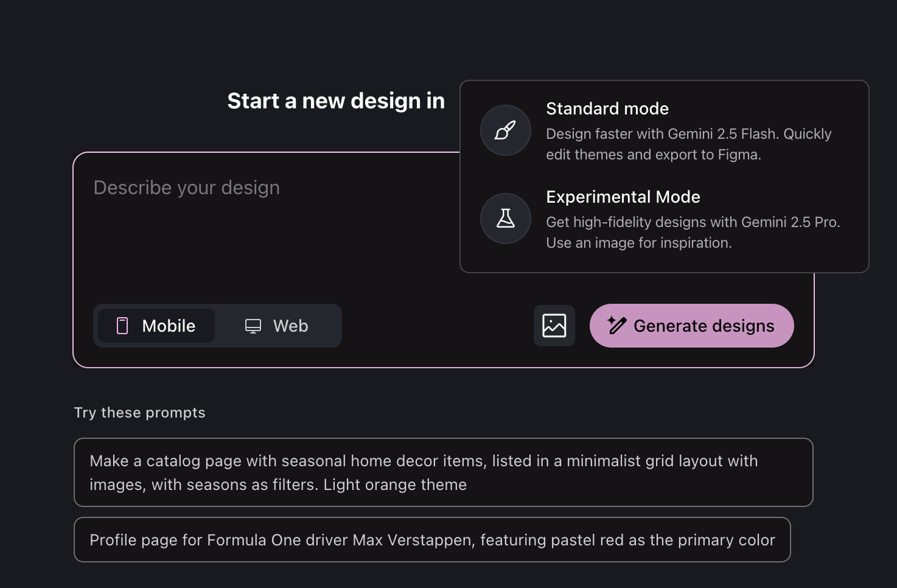Click the phone icon in Mobile option
The height and width of the screenshot is (588, 897).
coord(122,326)
